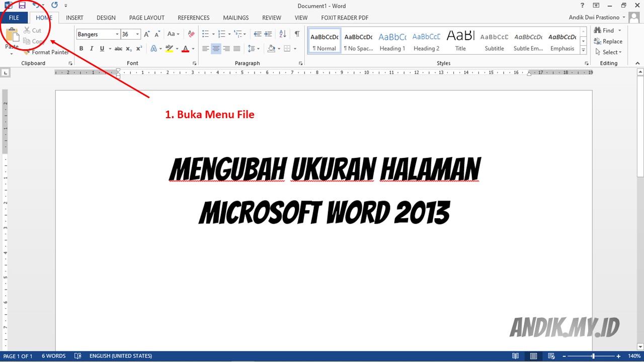Open proofing errors icon in status bar

click(x=77, y=356)
